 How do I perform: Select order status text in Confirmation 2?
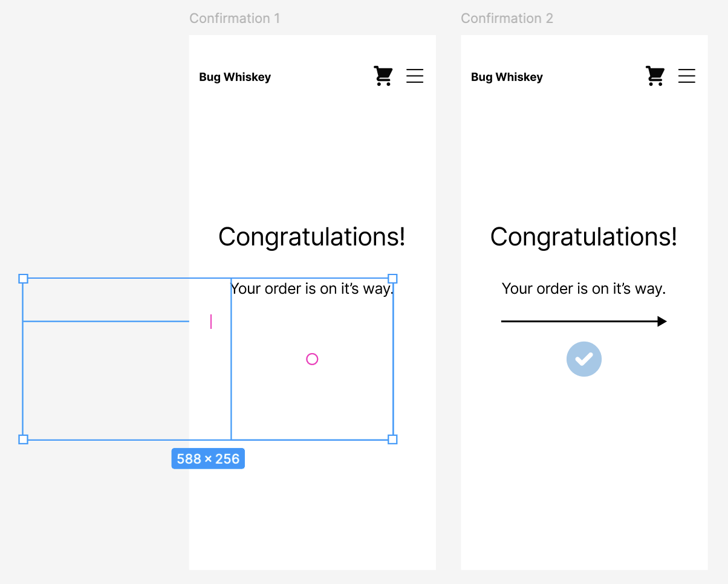click(584, 289)
